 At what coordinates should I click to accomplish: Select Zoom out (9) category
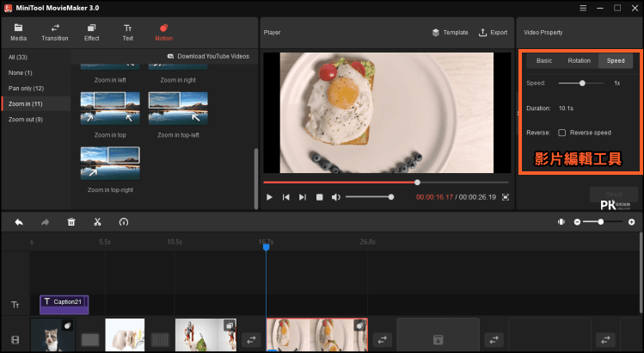[x=26, y=120]
